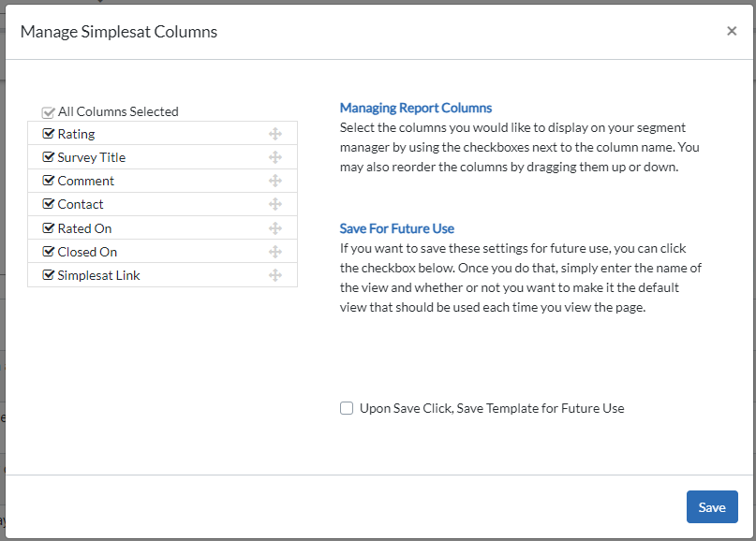Uncheck the Rated On checkbox
Screen dimensions: 756x541
(x=49, y=227)
